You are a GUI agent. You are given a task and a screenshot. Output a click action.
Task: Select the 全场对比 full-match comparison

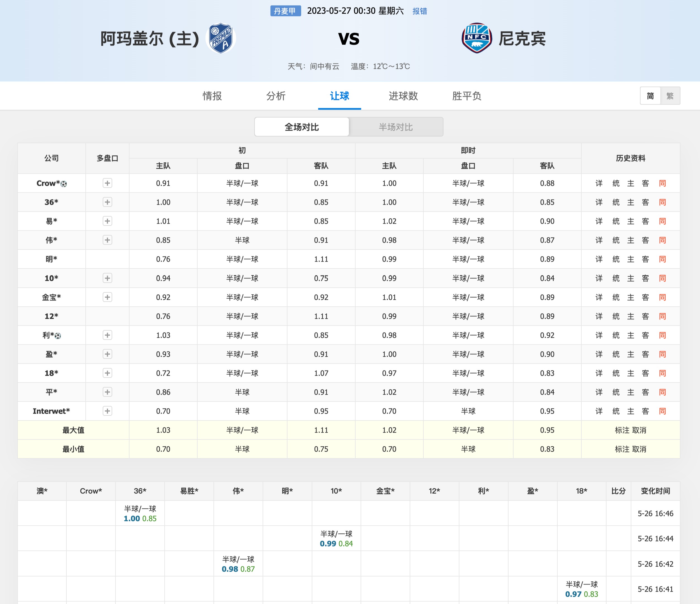302,127
